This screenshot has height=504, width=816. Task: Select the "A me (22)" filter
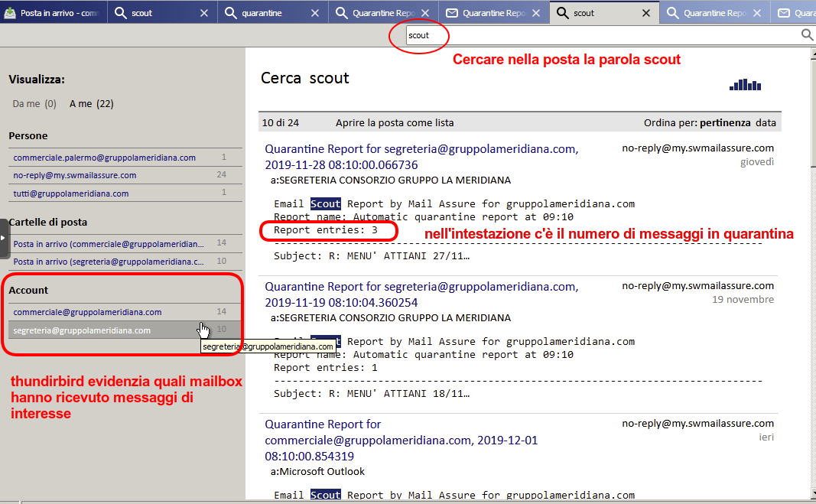tap(91, 104)
